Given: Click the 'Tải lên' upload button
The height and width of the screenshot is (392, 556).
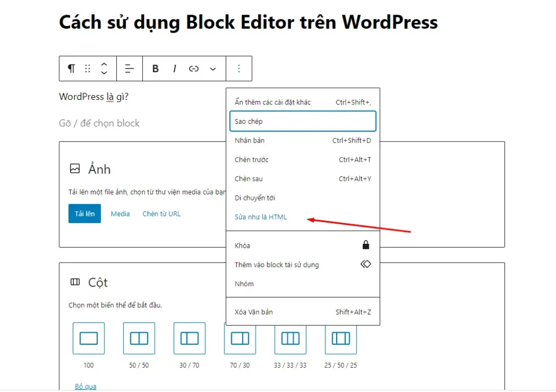Looking at the screenshot, I should (85, 213).
